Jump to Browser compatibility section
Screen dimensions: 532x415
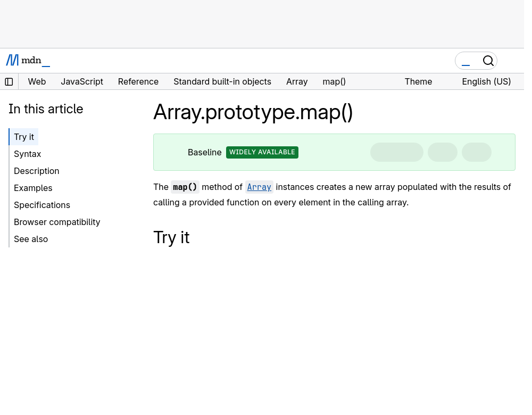(57, 222)
